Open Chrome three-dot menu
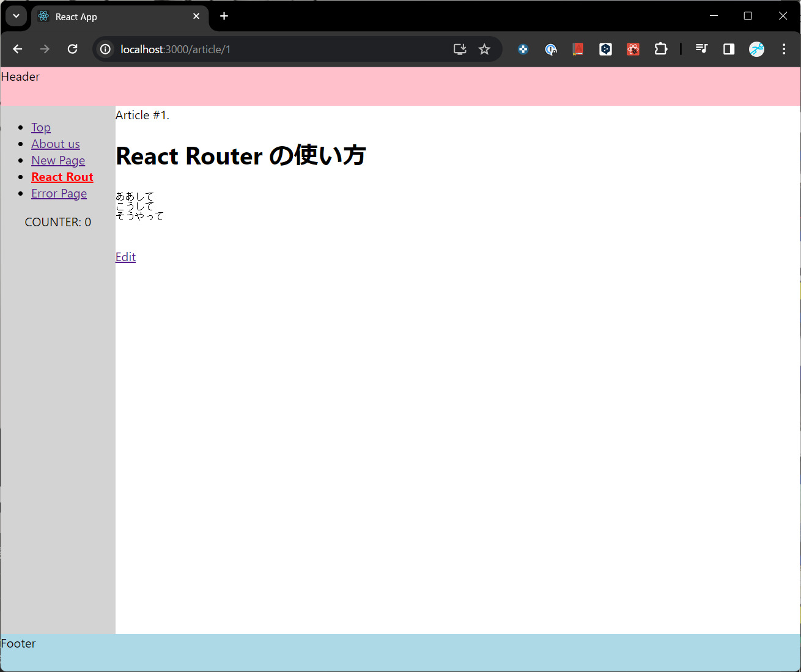This screenshot has width=801, height=672. pos(784,50)
